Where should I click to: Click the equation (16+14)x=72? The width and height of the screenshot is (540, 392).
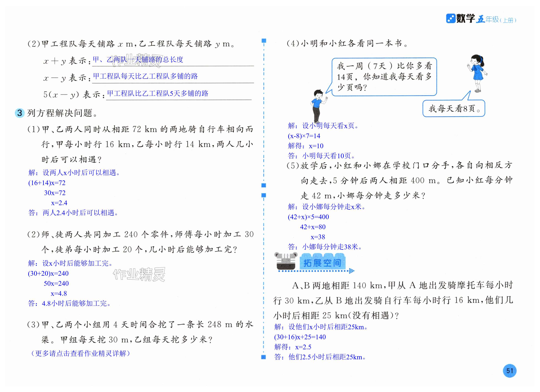tap(47, 183)
